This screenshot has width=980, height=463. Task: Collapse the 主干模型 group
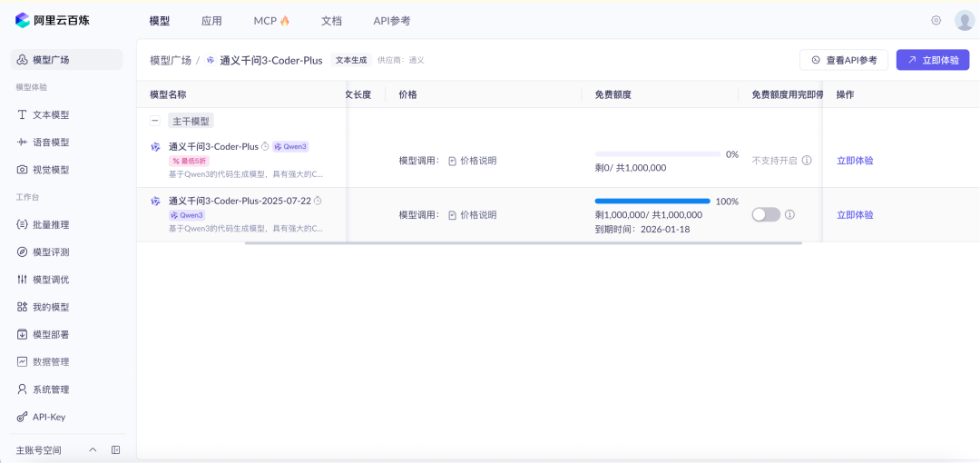[155, 121]
